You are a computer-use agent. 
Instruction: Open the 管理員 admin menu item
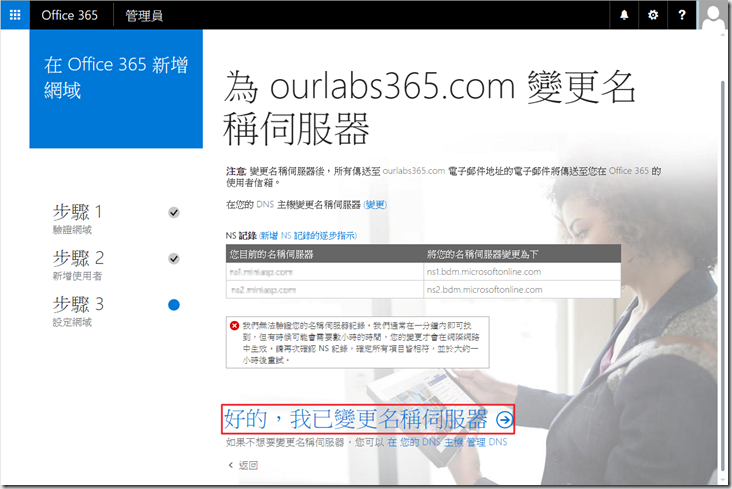[145, 15]
